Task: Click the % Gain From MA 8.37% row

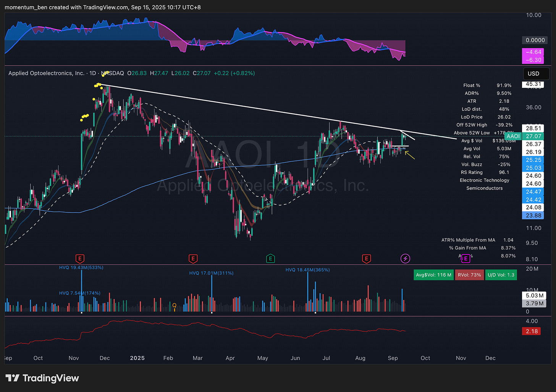Action: [482, 248]
